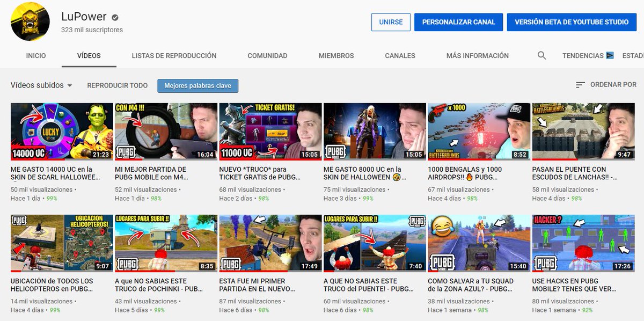Viewport: 644px width, 321px height.
Task: Click the verified badge next to LuPower
Action: coord(115,17)
